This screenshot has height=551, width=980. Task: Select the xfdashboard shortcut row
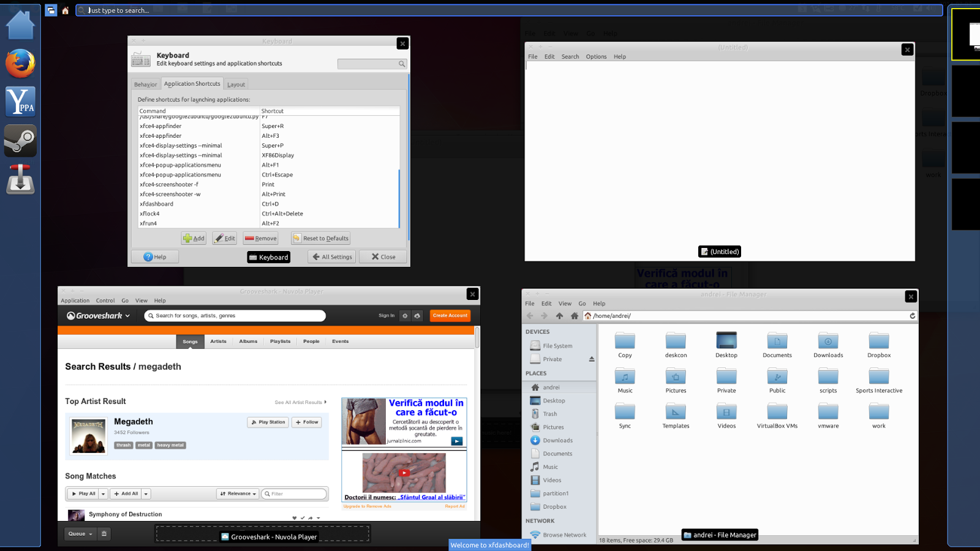(269, 204)
